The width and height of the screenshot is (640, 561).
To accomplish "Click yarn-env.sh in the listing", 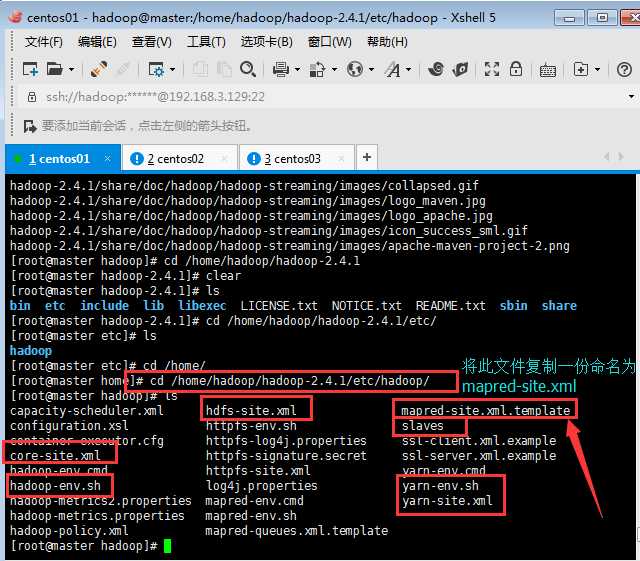I will [x=440, y=485].
